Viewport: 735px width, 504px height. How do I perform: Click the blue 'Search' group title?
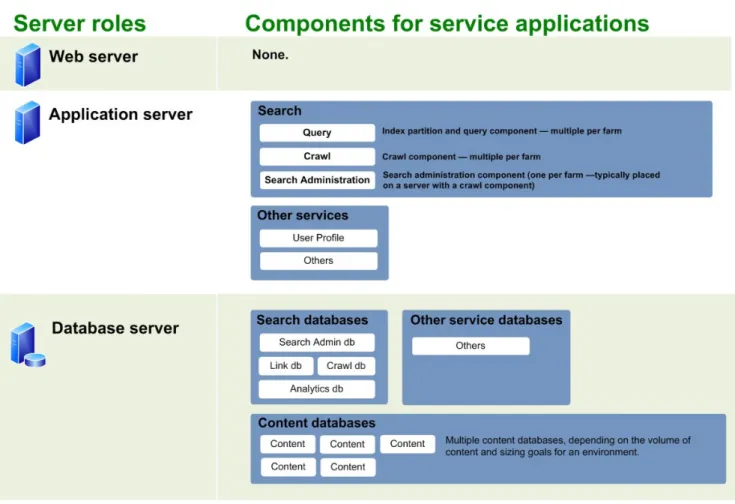(x=279, y=111)
